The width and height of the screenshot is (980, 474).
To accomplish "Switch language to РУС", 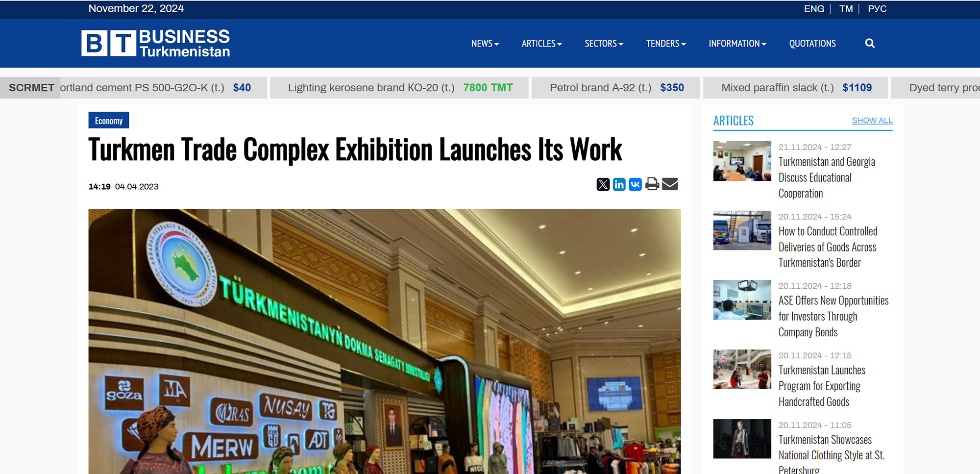I will point(877,9).
